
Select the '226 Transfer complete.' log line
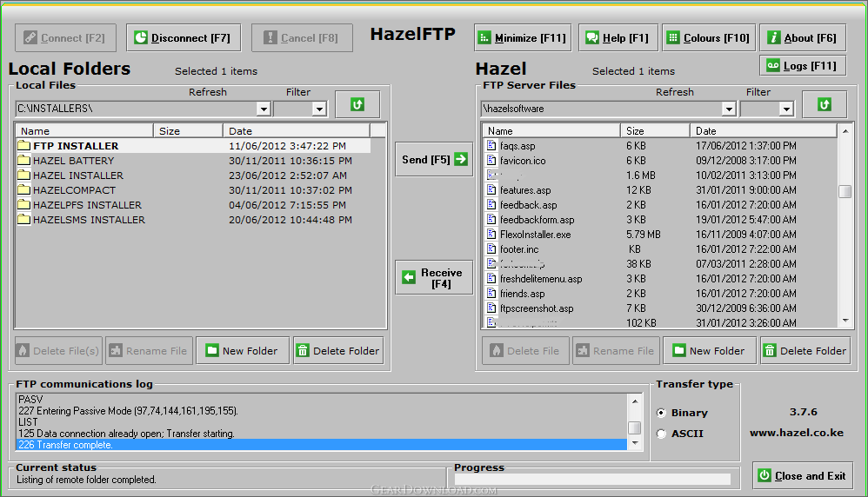point(322,445)
